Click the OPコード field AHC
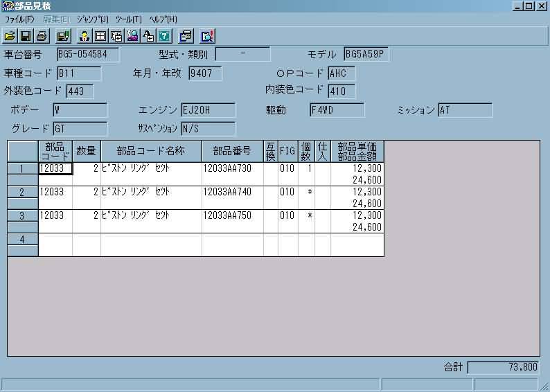The height and width of the screenshot is (392, 550). [x=341, y=73]
